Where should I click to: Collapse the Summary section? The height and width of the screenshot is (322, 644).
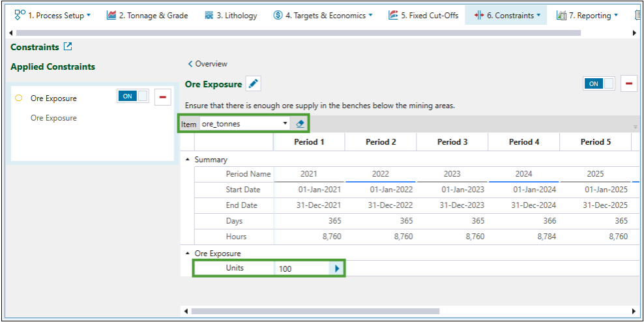click(188, 160)
